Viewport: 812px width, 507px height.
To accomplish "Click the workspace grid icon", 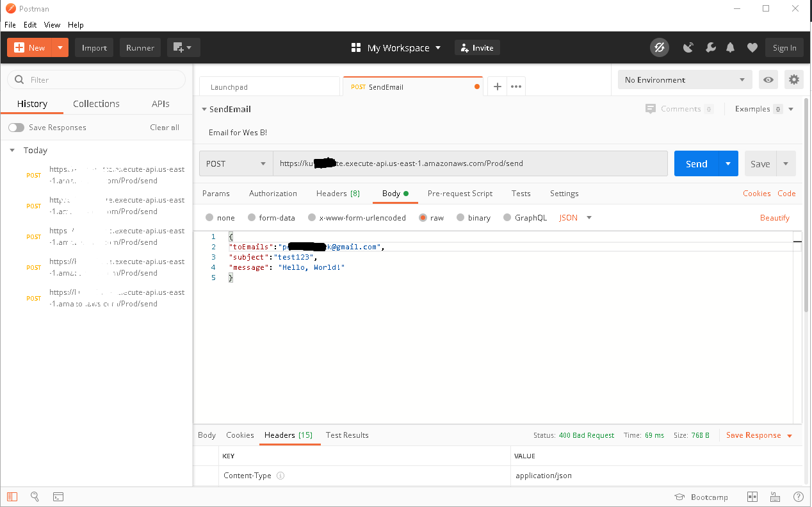I will click(x=357, y=48).
